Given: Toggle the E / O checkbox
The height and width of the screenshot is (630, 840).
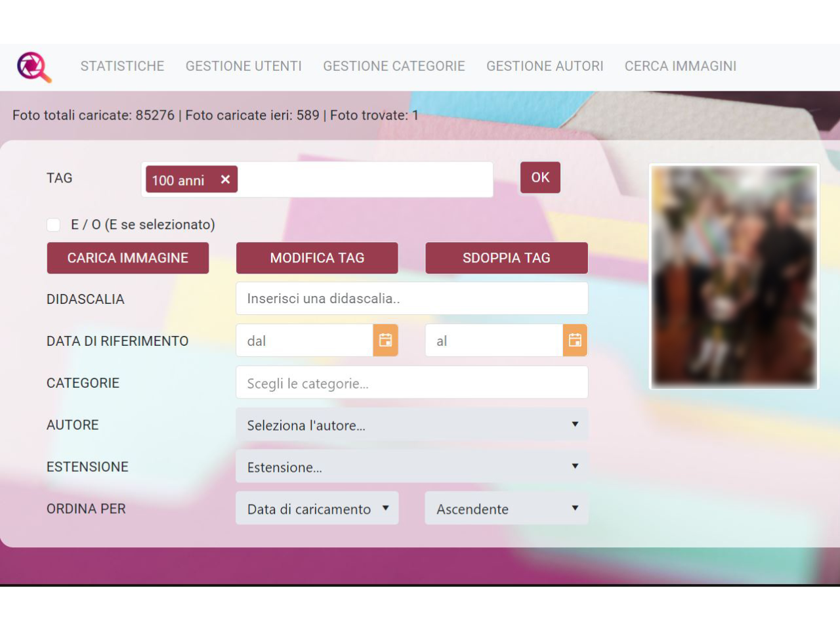Looking at the screenshot, I should tap(54, 225).
